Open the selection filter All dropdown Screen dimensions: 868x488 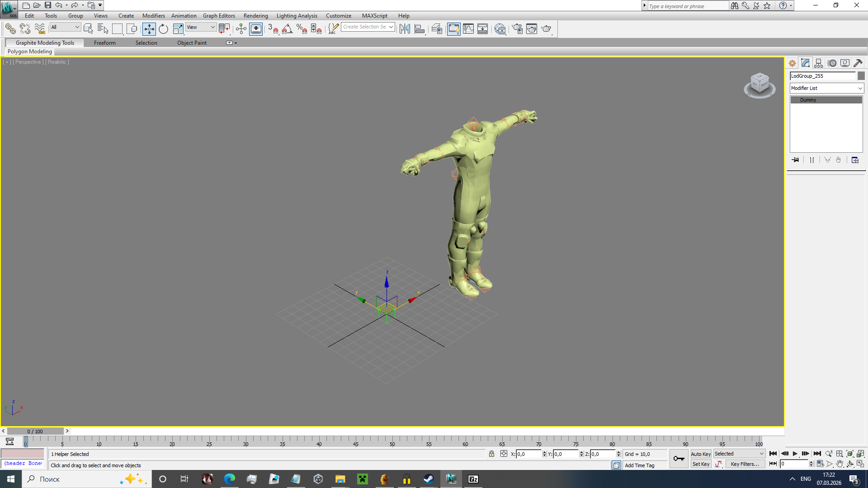(65, 27)
